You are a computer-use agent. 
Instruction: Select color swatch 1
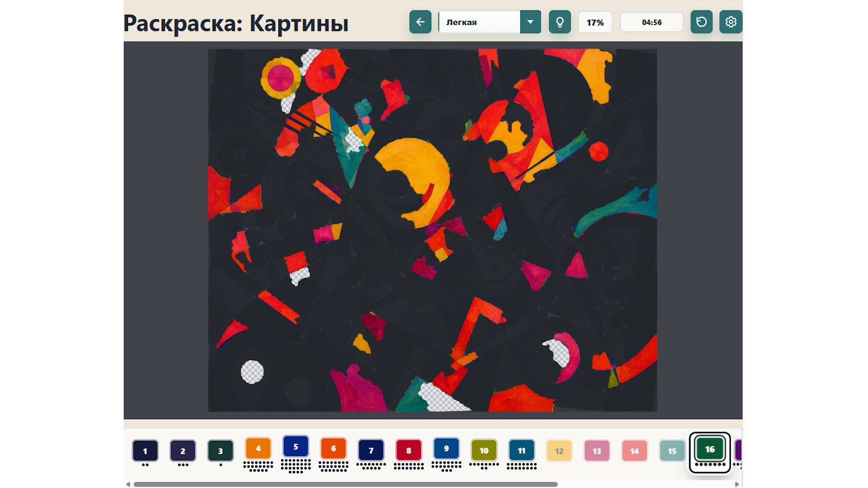145,451
